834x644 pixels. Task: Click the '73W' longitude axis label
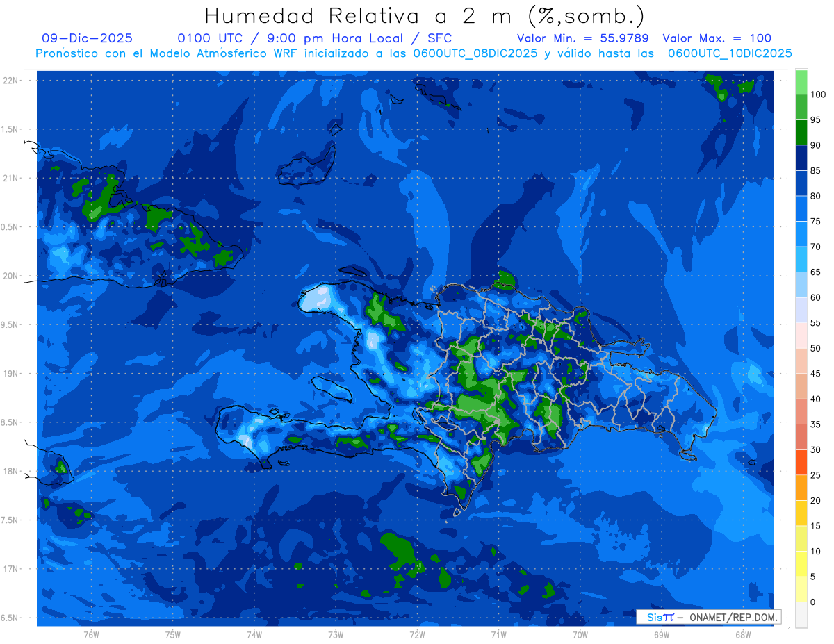click(x=336, y=635)
